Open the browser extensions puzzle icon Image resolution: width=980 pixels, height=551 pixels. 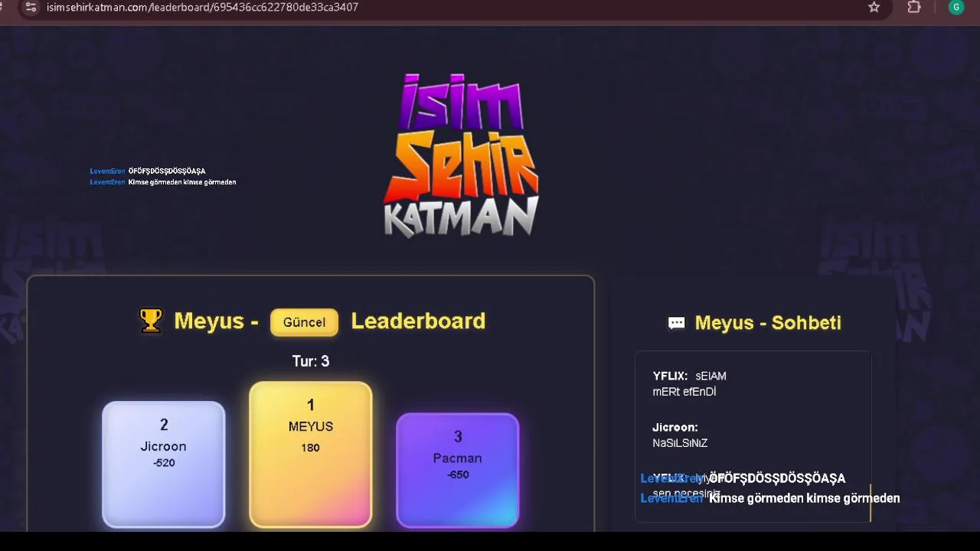pyautogui.click(x=914, y=7)
